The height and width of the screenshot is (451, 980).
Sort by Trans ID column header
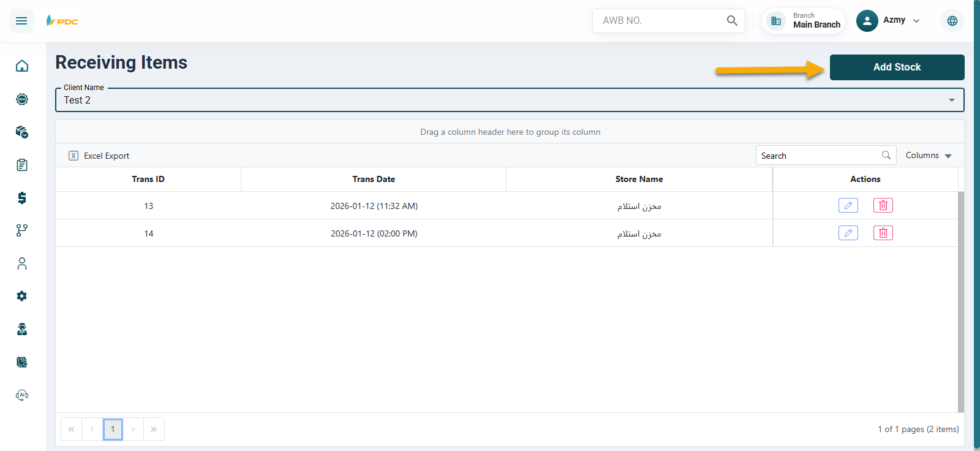pyautogui.click(x=148, y=180)
